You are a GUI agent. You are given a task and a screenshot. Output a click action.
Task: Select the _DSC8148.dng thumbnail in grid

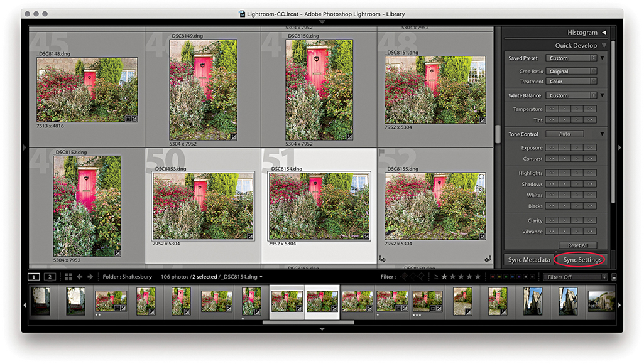pos(87,90)
